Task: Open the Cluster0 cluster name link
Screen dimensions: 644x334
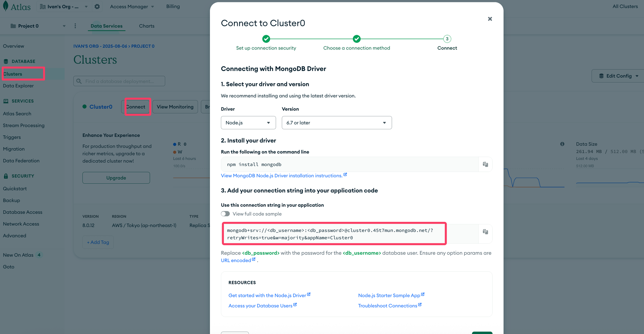Action: click(101, 107)
